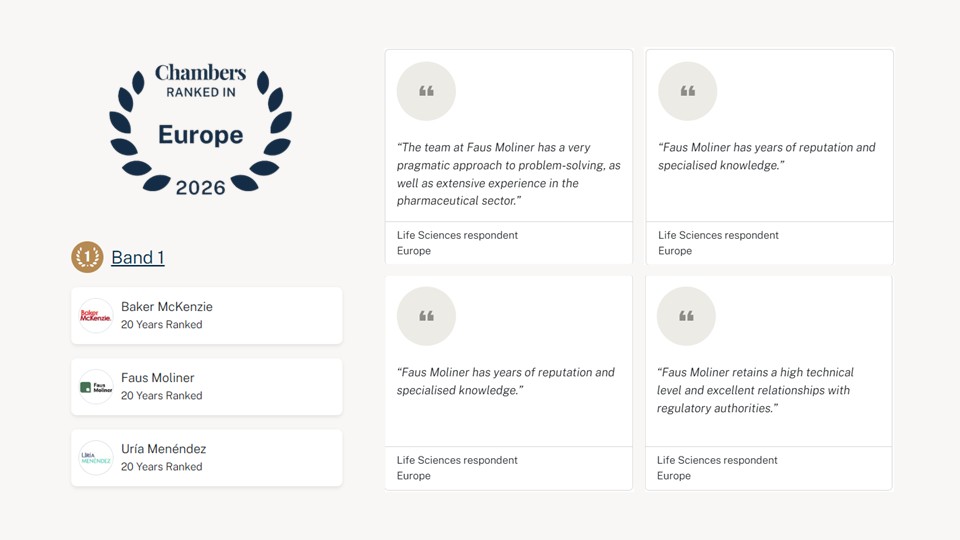Image resolution: width=960 pixels, height=540 pixels.
Task: Open the Band 1 link
Action: point(138,257)
